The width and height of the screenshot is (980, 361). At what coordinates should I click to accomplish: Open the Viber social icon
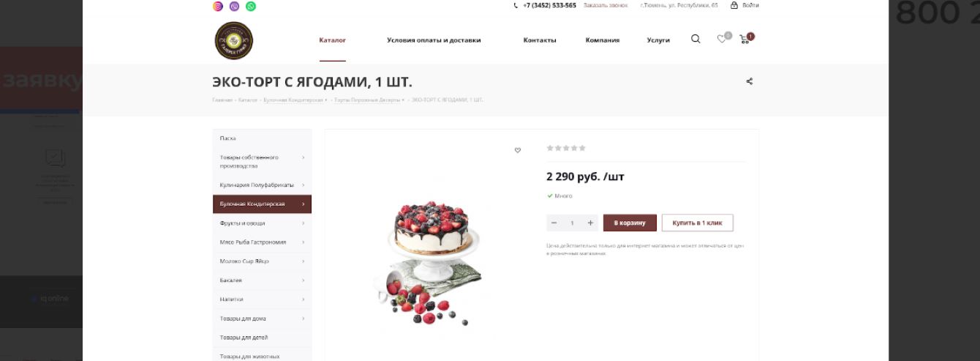point(234,6)
